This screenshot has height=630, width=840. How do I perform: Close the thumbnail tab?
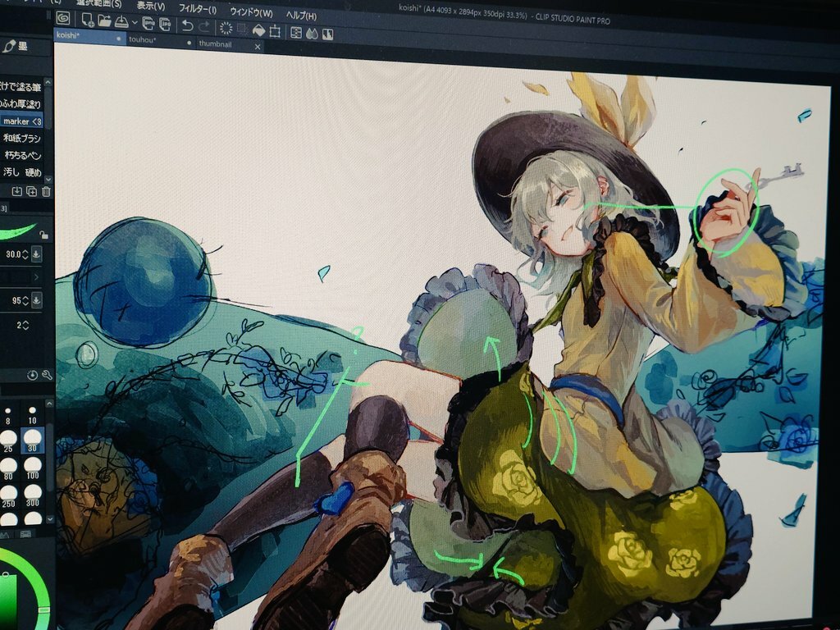pyautogui.click(x=257, y=47)
